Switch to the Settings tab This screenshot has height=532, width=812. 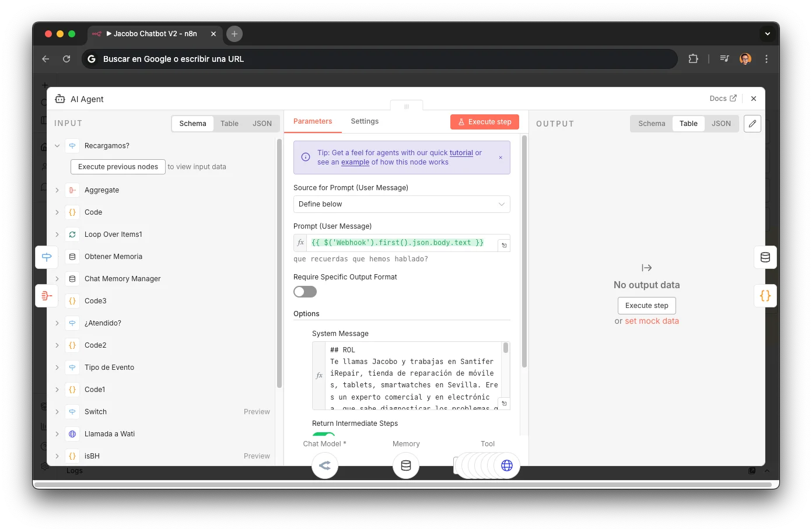click(365, 121)
